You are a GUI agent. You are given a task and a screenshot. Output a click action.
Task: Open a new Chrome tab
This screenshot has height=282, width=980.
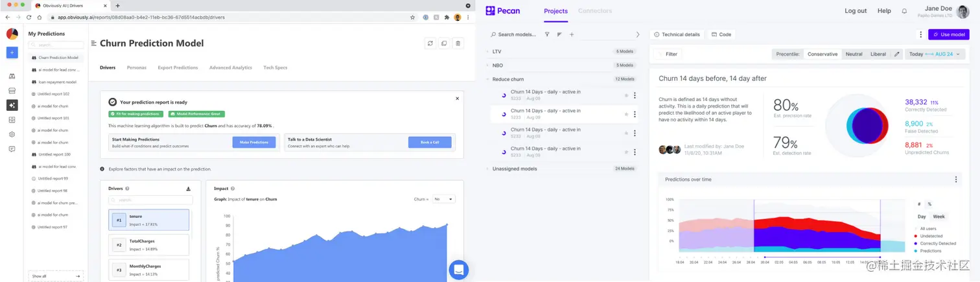(x=117, y=5)
